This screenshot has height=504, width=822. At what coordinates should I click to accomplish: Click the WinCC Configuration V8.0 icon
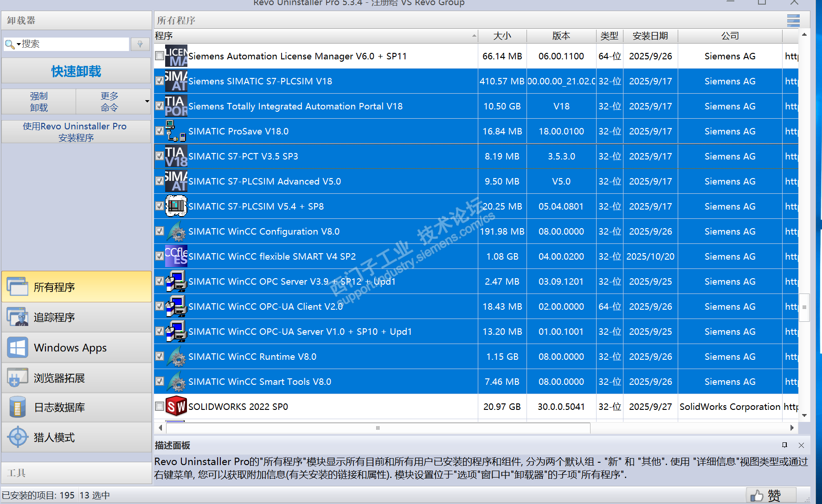[x=176, y=231]
